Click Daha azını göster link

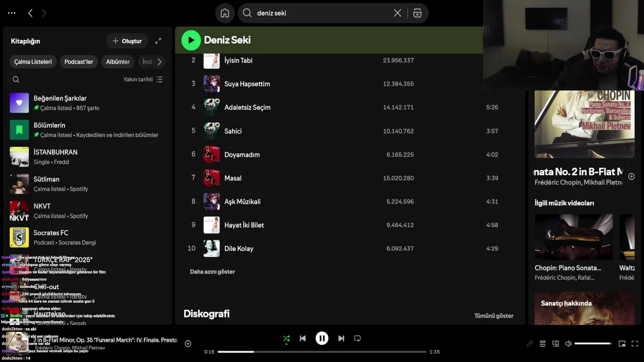(212, 272)
